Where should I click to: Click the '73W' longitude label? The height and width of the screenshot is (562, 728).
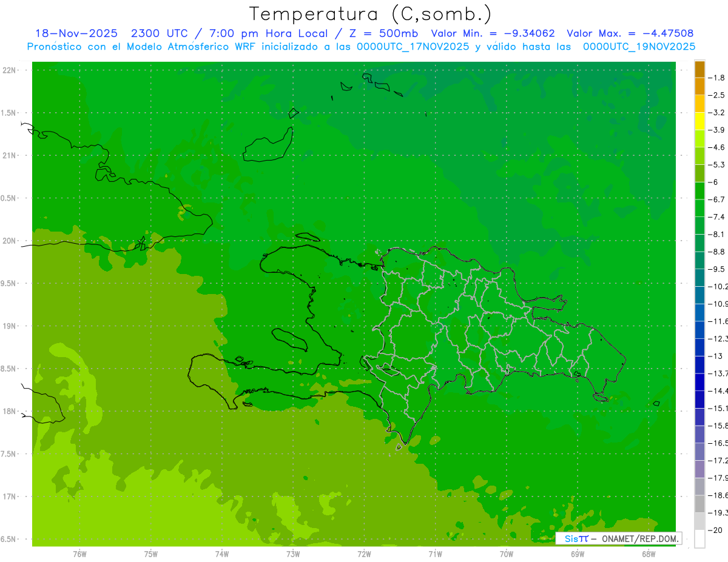click(293, 554)
